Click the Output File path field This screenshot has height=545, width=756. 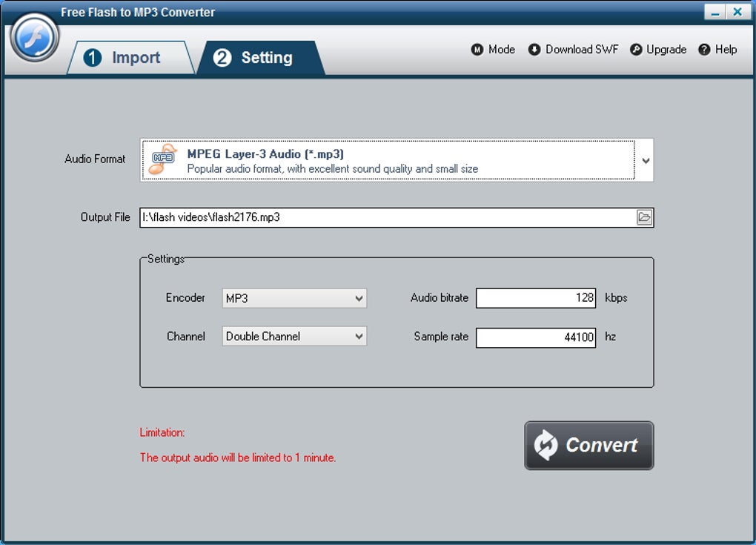click(388, 217)
